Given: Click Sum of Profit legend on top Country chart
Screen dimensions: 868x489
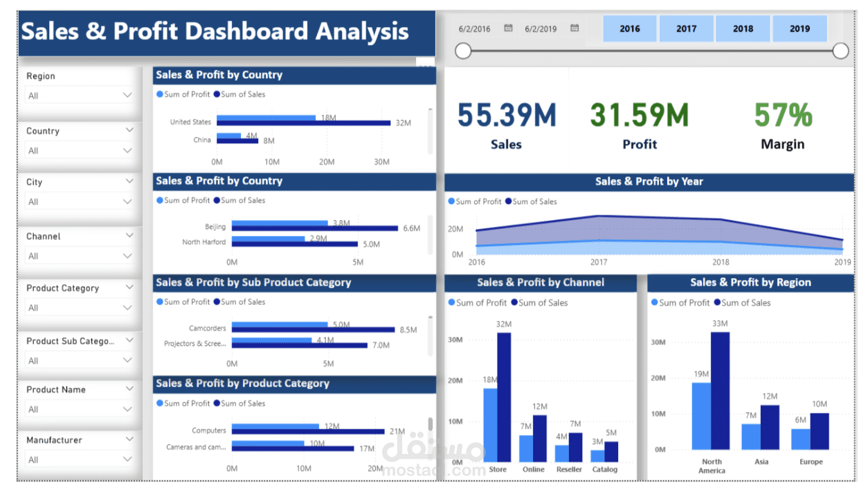Looking at the screenshot, I should [161, 94].
